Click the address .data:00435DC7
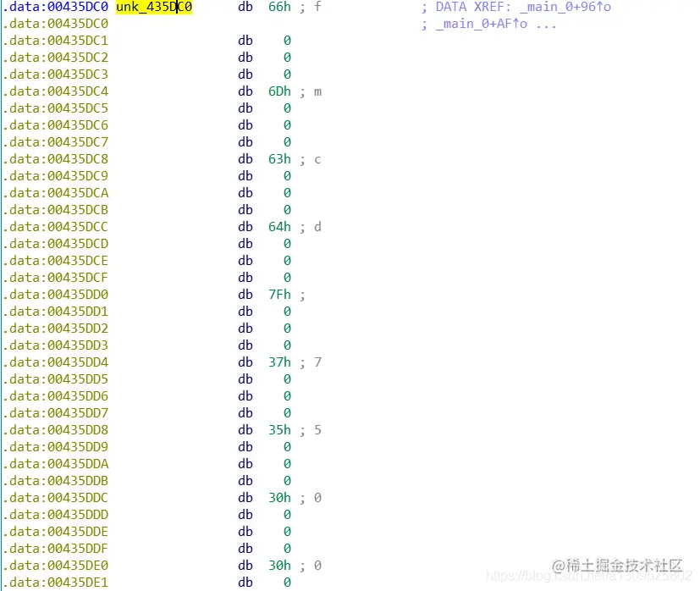Screen dimensions: 700x591 (x=55, y=142)
